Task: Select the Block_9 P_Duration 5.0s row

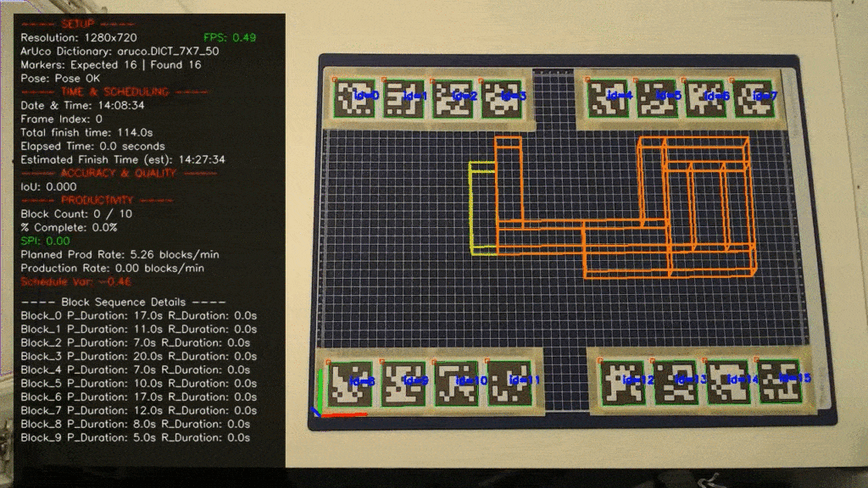Action: tap(136, 438)
